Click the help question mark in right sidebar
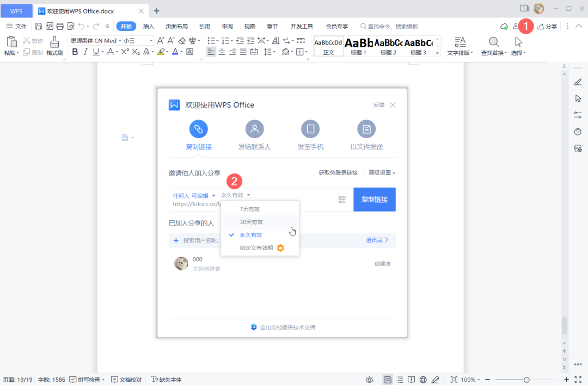Viewport: 588px width, 385px height. 578,132
